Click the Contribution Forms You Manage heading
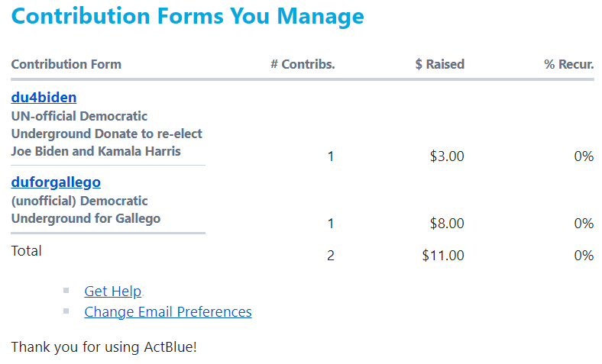This screenshot has height=364, width=602. 187,16
